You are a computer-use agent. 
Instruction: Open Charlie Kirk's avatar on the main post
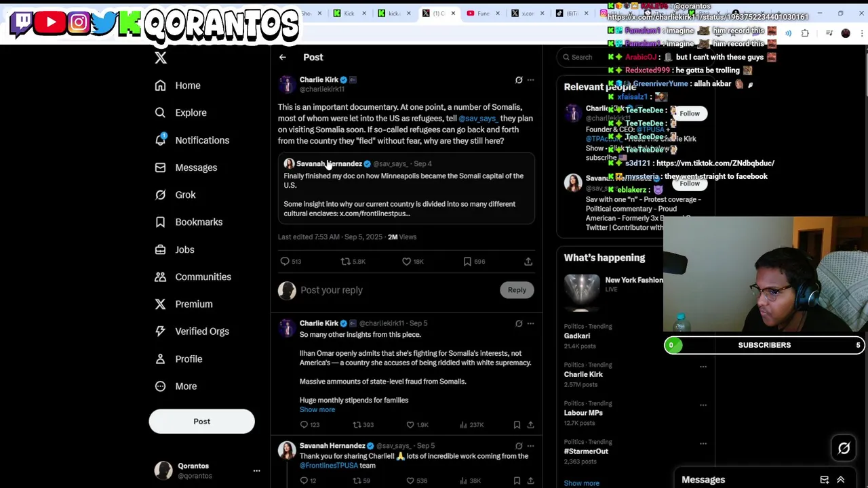287,85
